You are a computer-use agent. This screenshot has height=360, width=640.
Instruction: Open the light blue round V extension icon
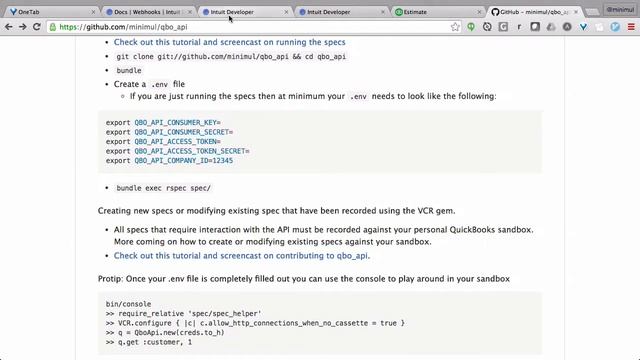(615, 27)
